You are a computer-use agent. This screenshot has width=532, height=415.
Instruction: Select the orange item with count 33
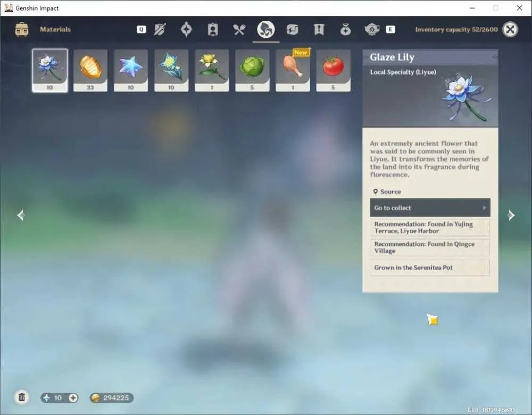tap(90, 71)
